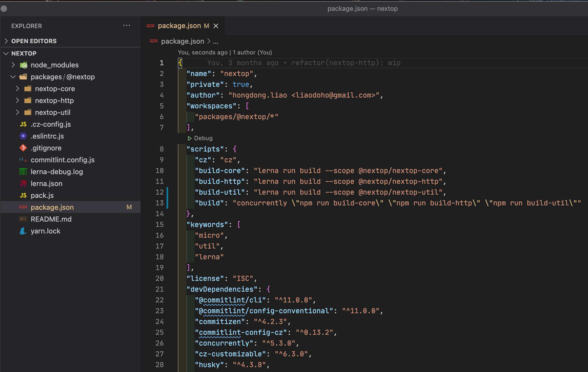Click the JS icon beside pack.js
This screenshot has width=588, height=372.
click(23, 195)
